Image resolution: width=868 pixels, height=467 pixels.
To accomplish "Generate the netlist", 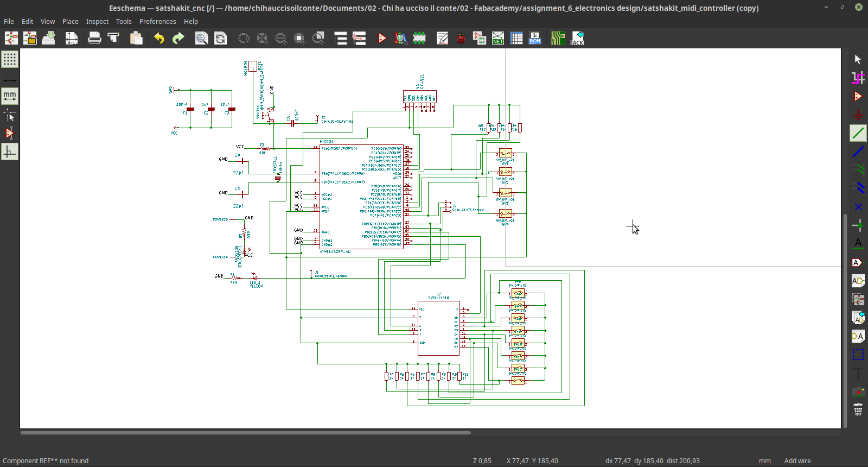I will click(498, 38).
